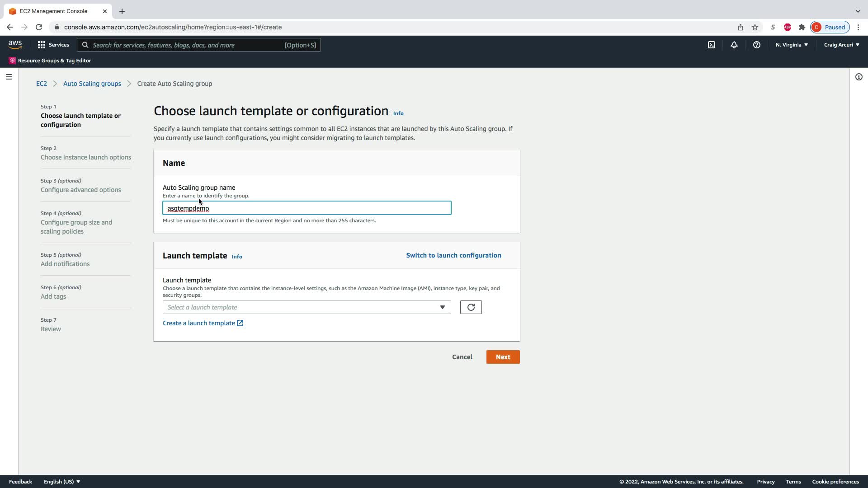Expand the Select a launch template dropdown
This screenshot has width=868, height=488.
coord(307,307)
